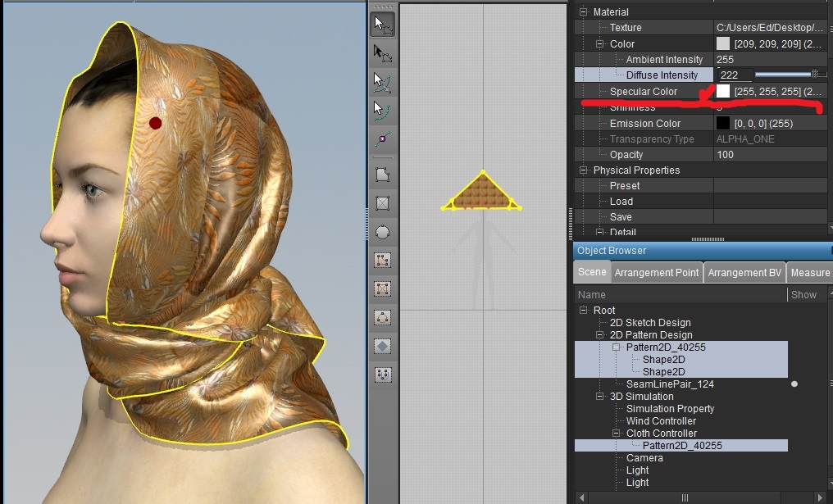
Task: Switch to the Scene tab
Action: click(592, 272)
